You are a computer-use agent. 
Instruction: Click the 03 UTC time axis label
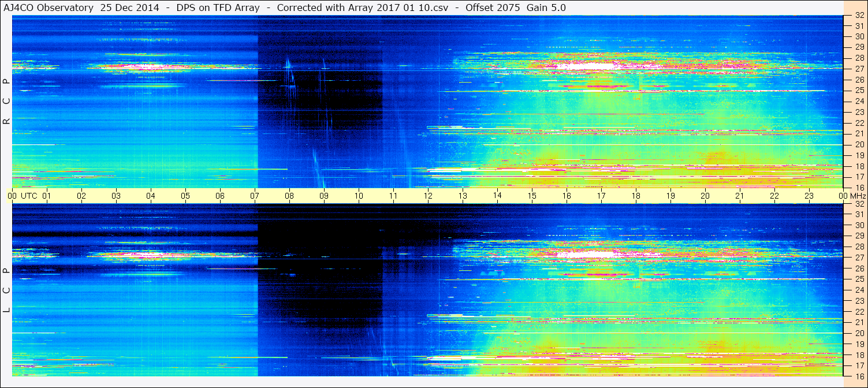click(x=116, y=196)
